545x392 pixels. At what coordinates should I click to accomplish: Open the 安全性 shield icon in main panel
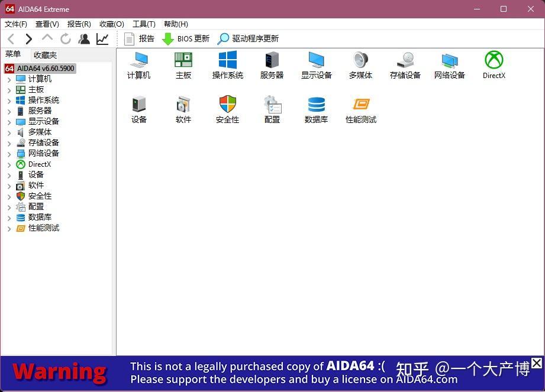tap(228, 109)
